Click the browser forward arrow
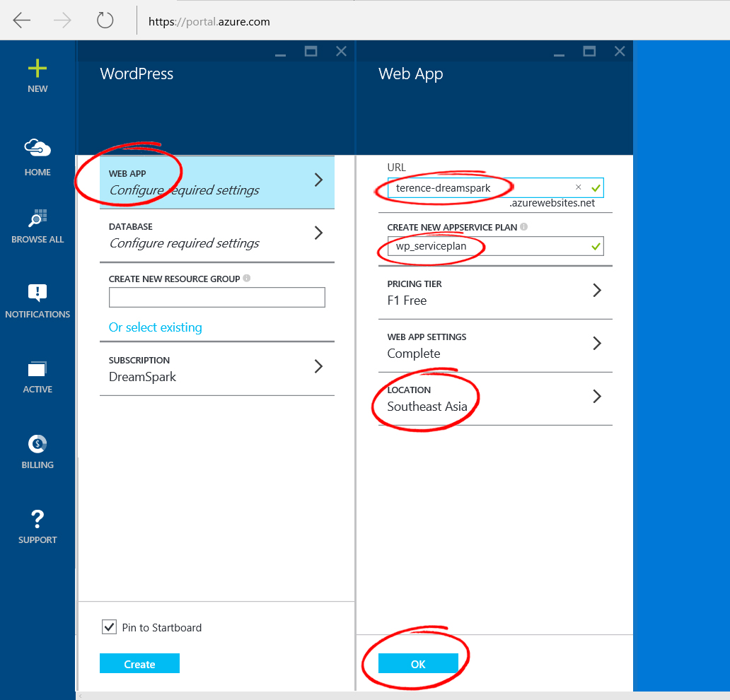 pyautogui.click(x=62, y=21)
